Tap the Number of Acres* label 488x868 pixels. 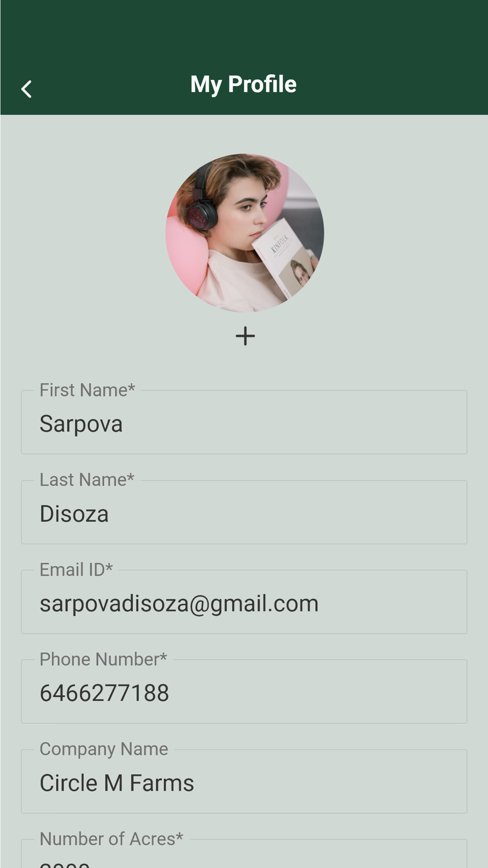(x=111, y=839)
